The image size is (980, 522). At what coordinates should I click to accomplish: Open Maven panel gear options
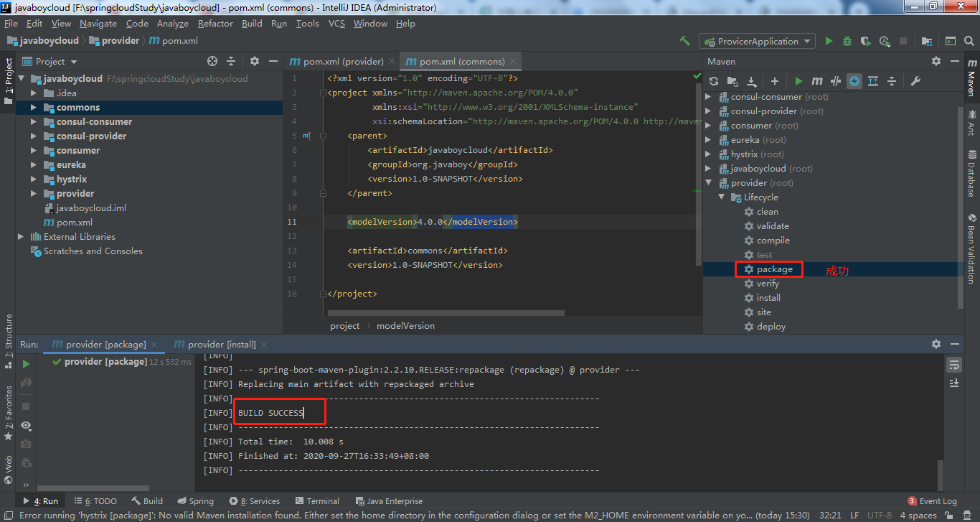tap(936, 61)
